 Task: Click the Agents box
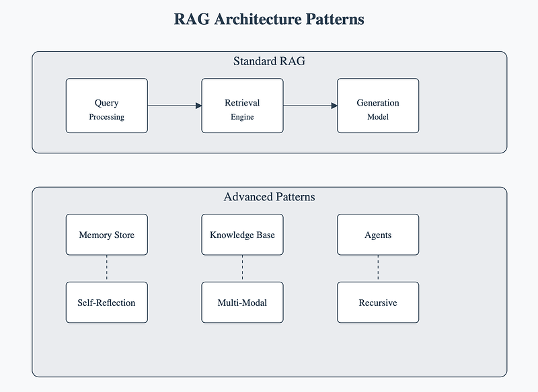[378, 235]
